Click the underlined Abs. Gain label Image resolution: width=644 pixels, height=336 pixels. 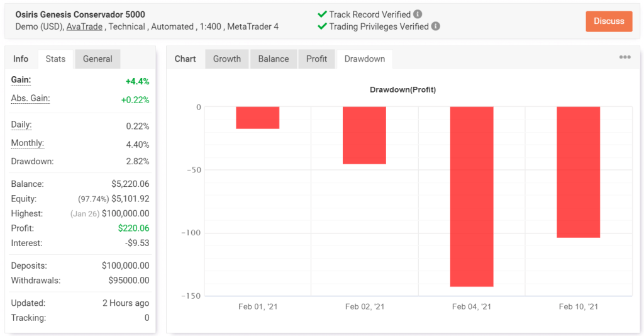coord(30,98)
